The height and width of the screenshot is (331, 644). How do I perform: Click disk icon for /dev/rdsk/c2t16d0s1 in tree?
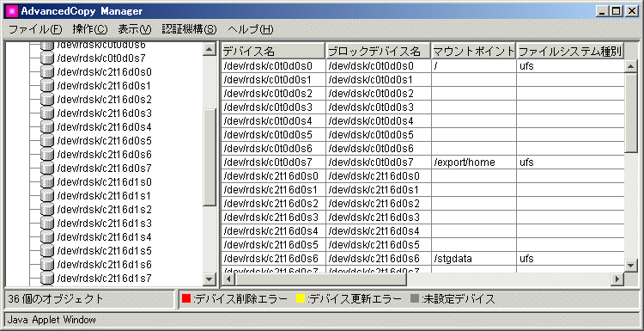(47, 85)
